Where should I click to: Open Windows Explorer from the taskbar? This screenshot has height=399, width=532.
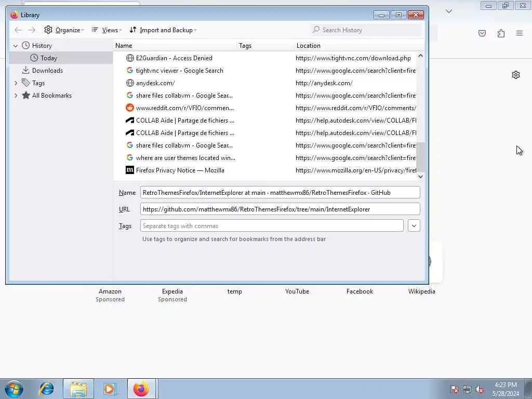pos(78,389)
